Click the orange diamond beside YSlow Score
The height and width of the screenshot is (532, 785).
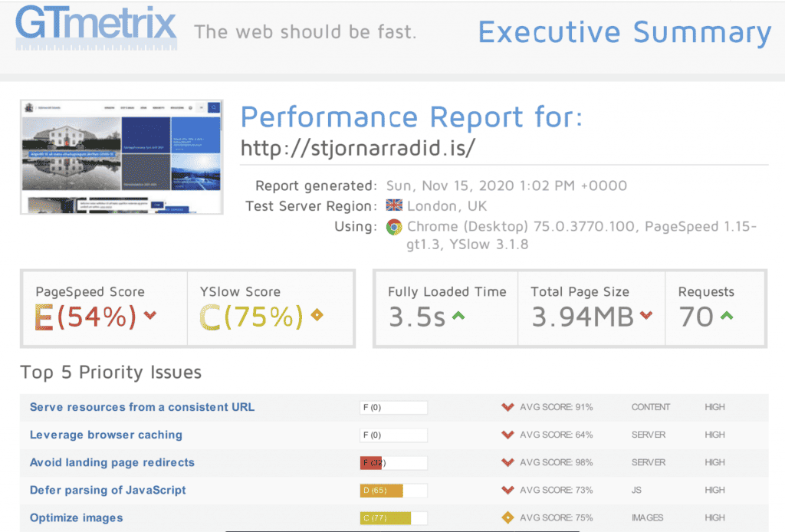click(318, 316)
